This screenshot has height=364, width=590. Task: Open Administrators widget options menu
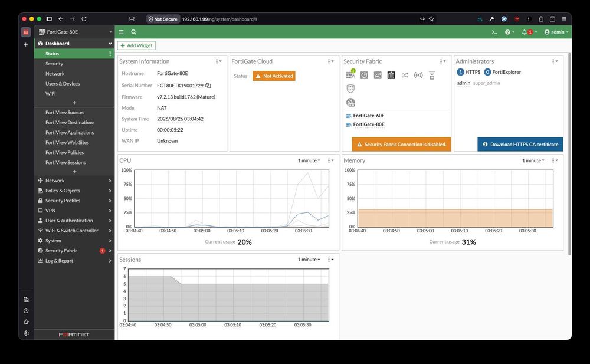pos(555,61)
